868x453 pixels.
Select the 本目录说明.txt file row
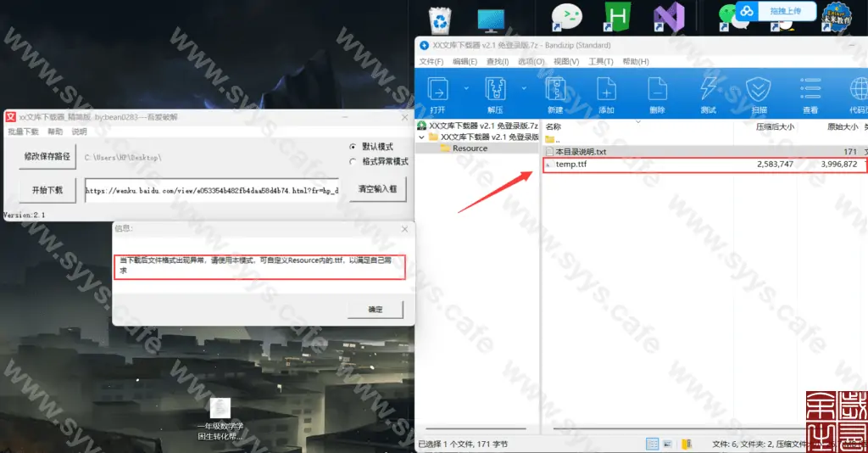(705, 152)
